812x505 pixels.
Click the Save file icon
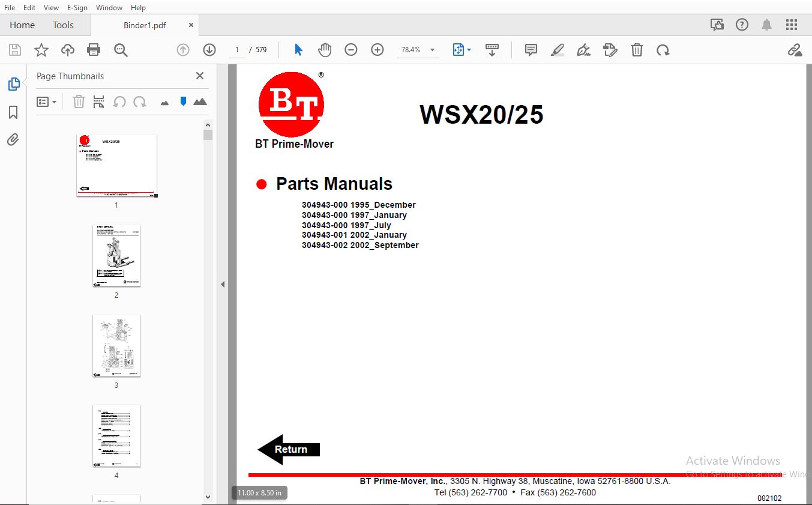click(14, 50)
